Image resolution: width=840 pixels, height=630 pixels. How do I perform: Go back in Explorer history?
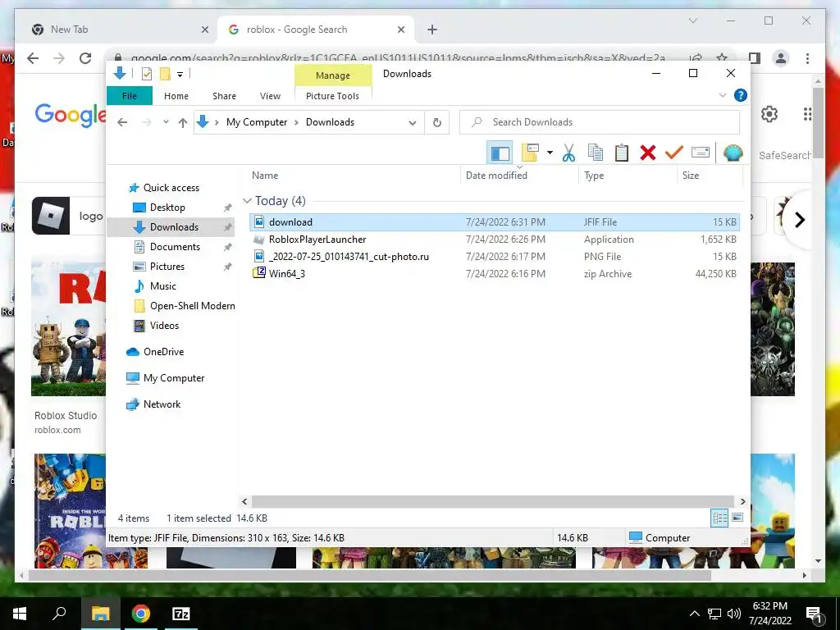click(122, 122)
